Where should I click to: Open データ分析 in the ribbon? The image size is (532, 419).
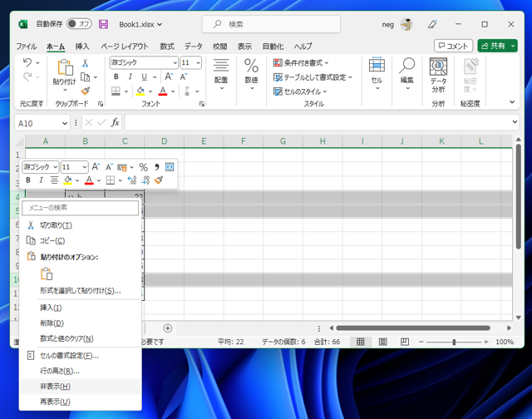click(438, 76)
